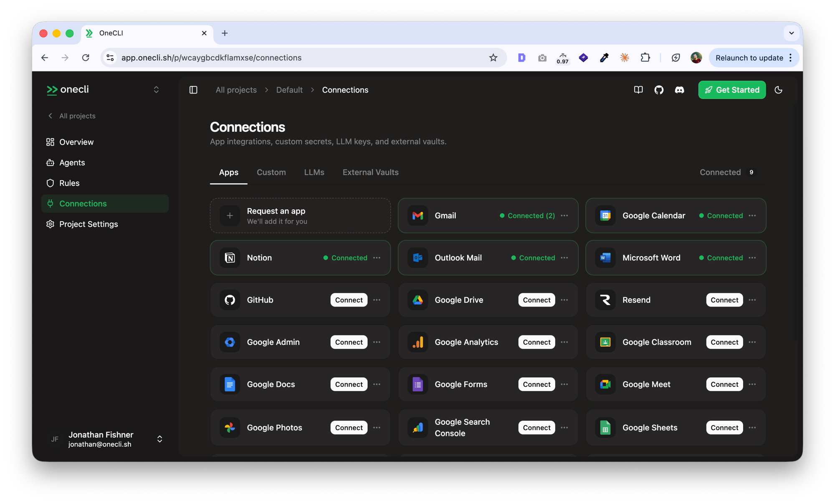Open Outlook Mail more options menu

click(564, 258)
